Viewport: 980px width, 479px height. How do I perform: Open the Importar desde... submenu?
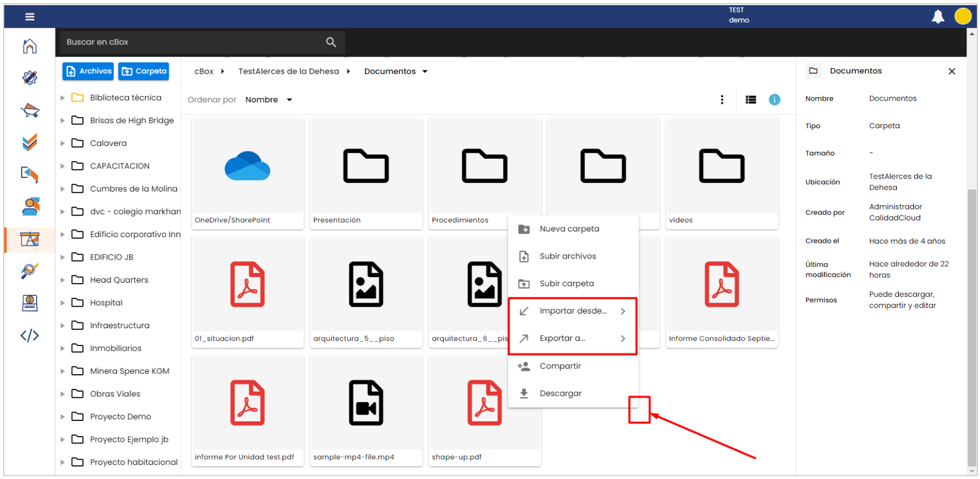coord(573,311)
